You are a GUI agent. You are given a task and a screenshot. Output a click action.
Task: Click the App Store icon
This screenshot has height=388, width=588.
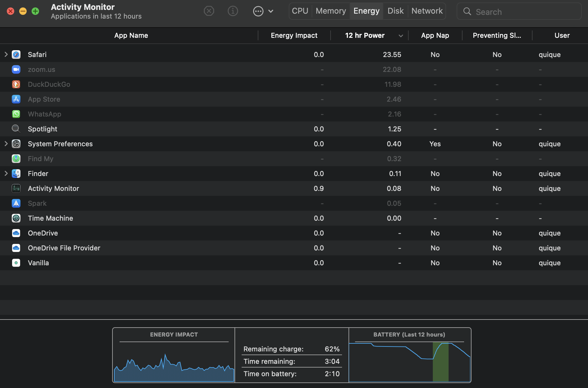(16, 99)
